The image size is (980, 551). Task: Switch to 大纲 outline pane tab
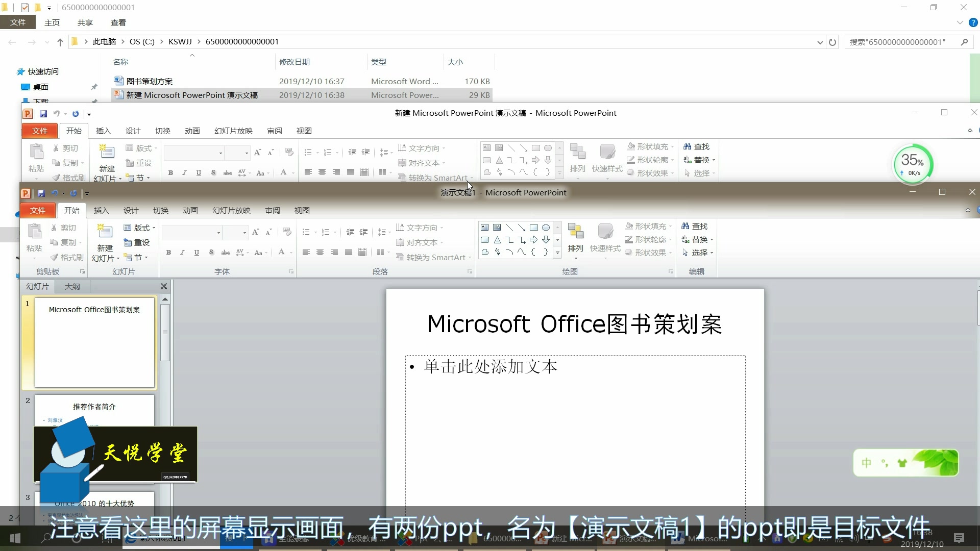72,286
